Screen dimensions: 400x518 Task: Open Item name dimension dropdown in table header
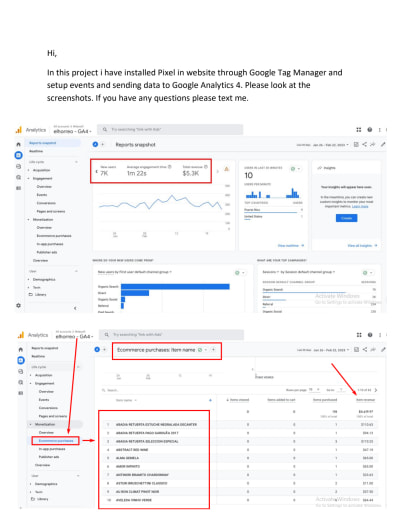tap(126, 400)
